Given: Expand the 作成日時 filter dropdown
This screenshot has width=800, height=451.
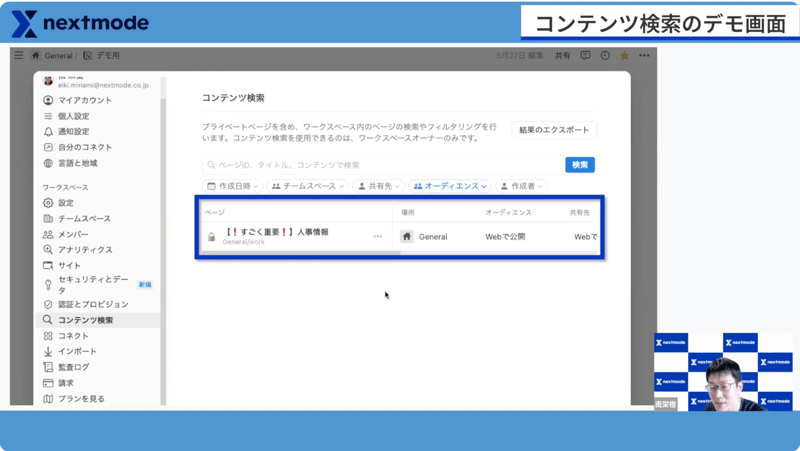Looking at the screenshot, I should click(233, 186).
